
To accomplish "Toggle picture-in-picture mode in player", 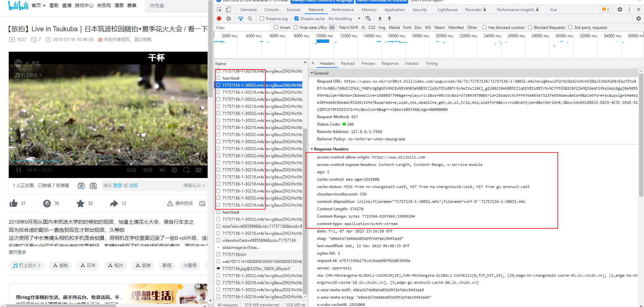I will point(186,170).
